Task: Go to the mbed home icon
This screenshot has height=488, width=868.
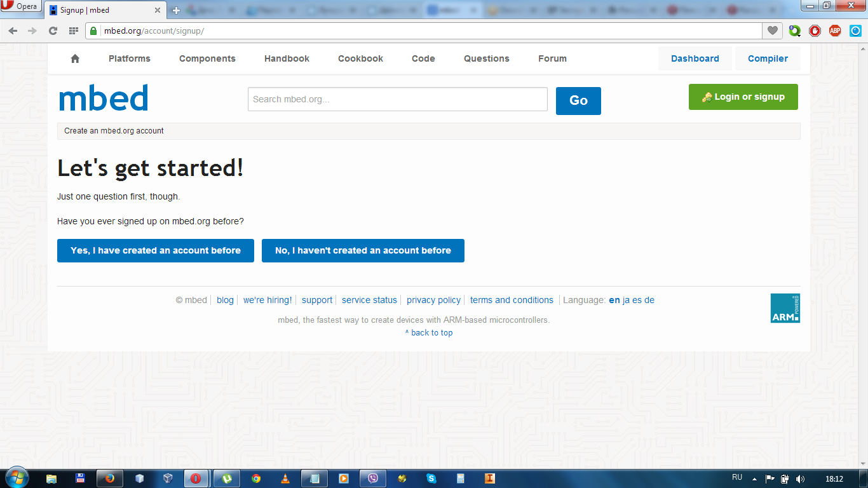Action: 75,58
